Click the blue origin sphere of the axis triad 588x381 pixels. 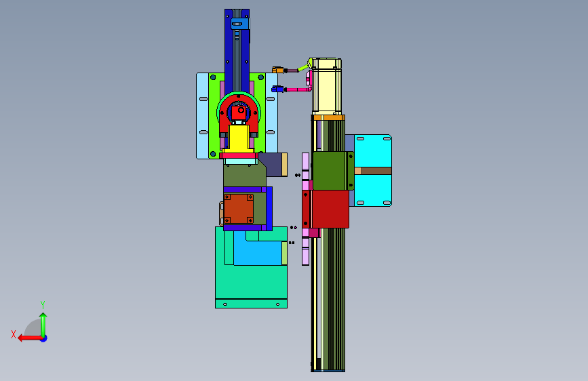44,338
